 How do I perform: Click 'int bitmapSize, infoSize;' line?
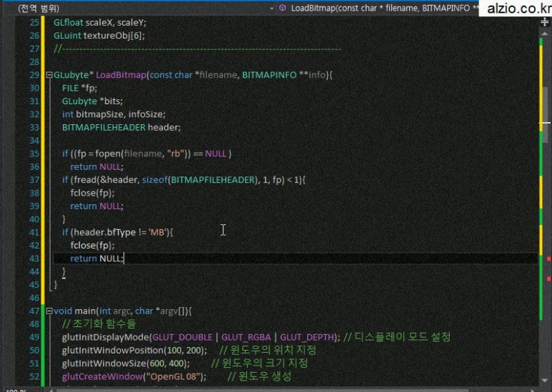(114, 114)
